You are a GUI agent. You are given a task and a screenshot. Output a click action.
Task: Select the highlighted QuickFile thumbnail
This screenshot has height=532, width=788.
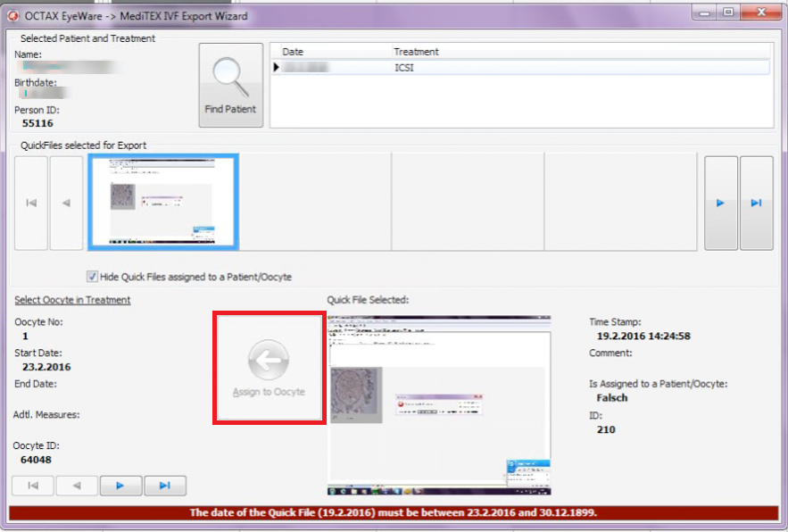pos(163,203)
